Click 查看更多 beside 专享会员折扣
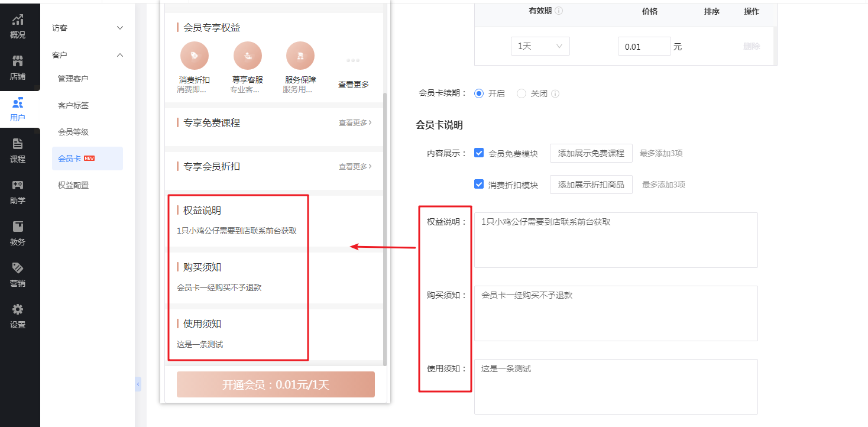Screen dimensions: 868x427 [355, 167]
